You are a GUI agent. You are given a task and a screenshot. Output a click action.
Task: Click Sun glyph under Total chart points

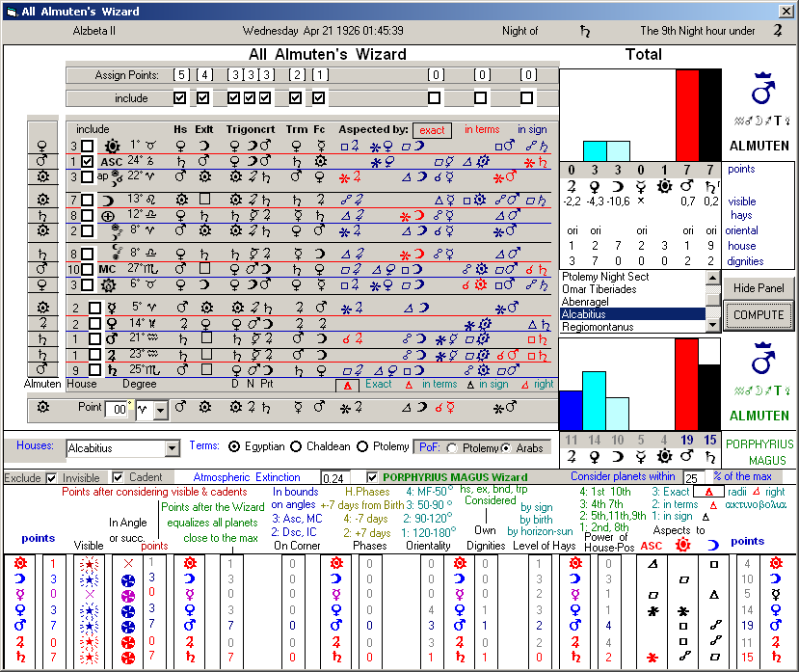click(x=664, y=186)
